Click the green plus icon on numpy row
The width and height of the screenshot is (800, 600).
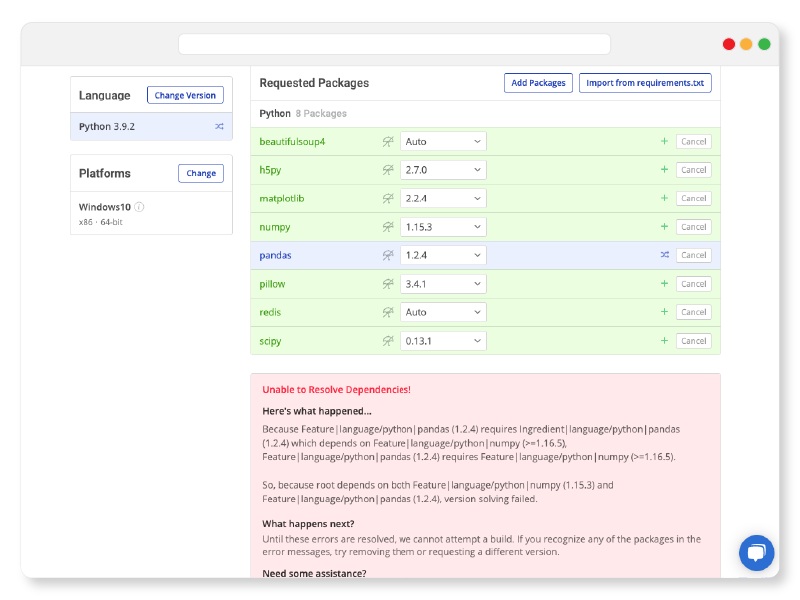pyautogui.click(x=663, y=226)
